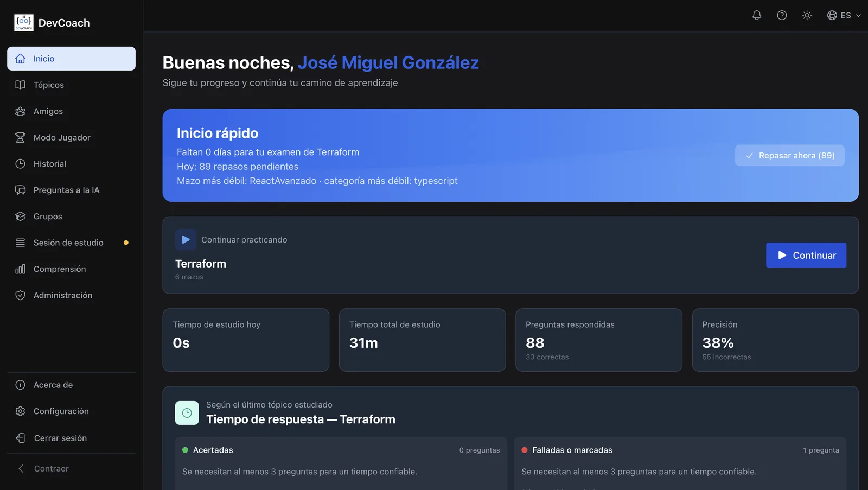The height and width of the screenshot is (490, 868).
Task: Click "55 incorrectas" text
Action: 726,357
